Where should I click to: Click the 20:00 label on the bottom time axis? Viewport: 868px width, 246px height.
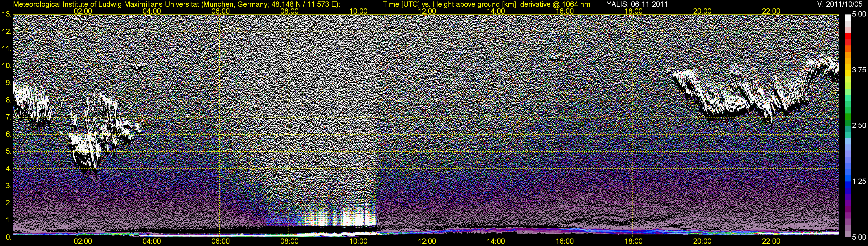pyautogui.click(x=702, y=241)
